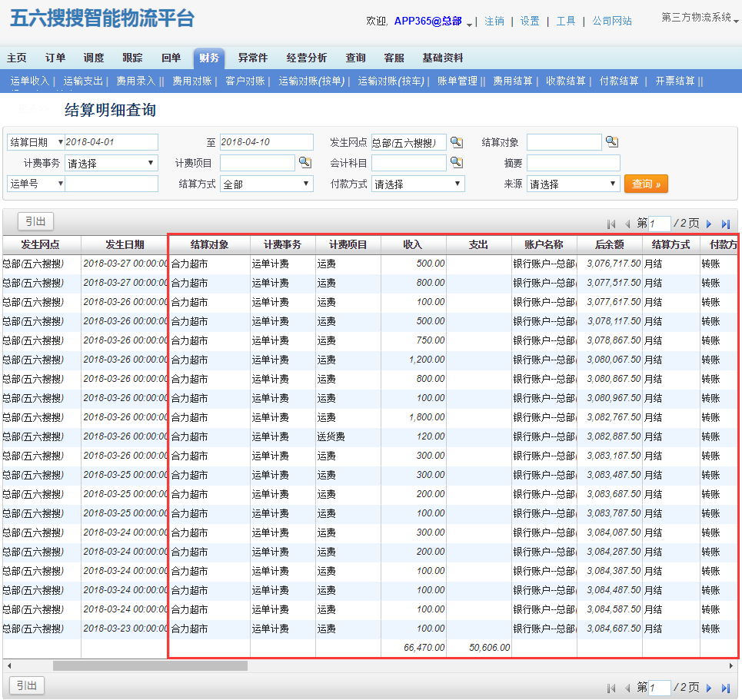Open 客户对账 submenu item
This screenshot has height=700, width=742.
tap(245, 81)
